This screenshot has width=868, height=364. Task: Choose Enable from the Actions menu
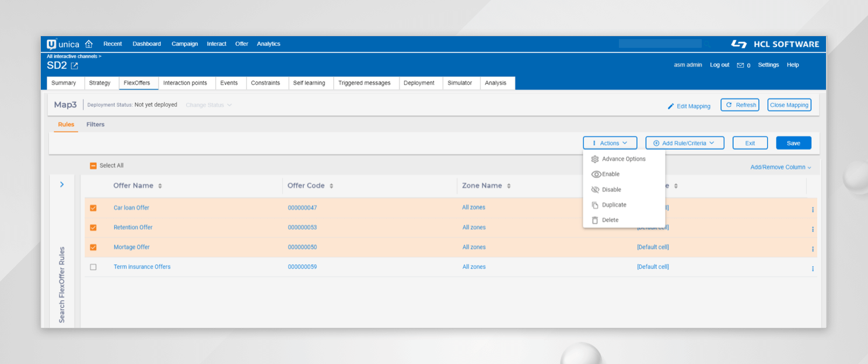coord(610,174)
